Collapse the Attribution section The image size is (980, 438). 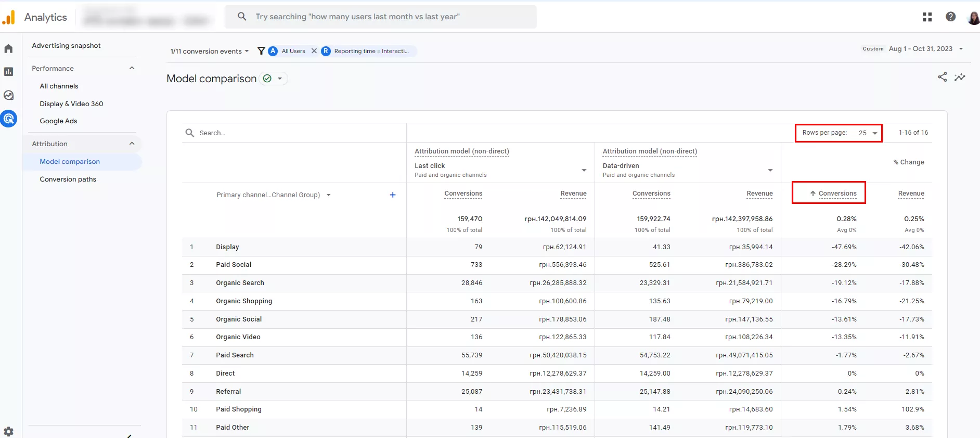click(x=132, y=144)
